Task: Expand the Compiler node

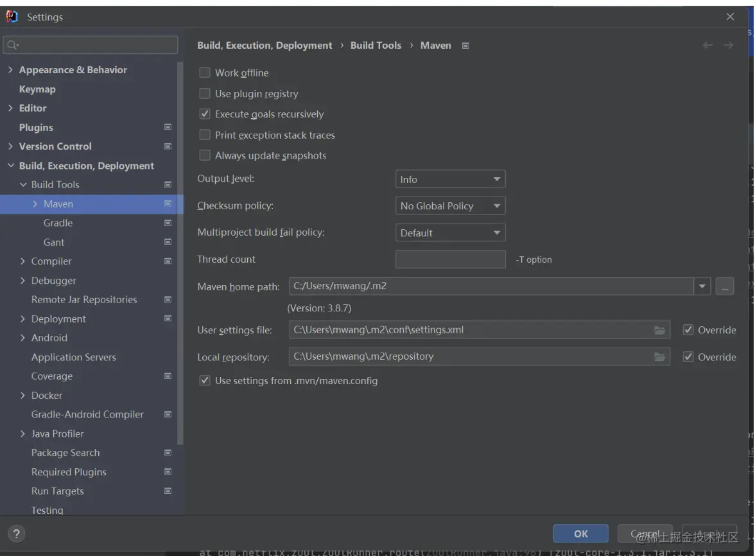Action: tap(22, 261)
